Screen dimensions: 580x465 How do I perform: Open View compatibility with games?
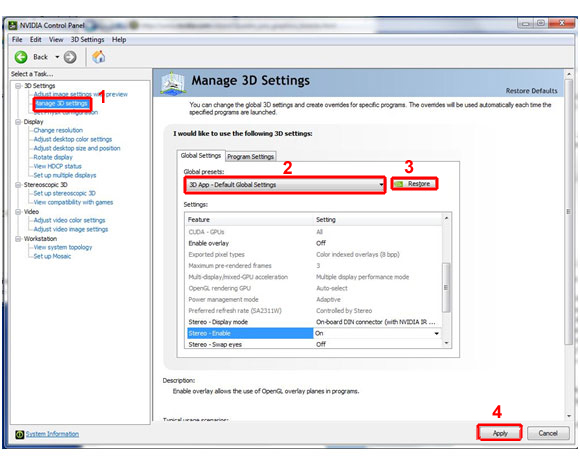tap(73, 202)
